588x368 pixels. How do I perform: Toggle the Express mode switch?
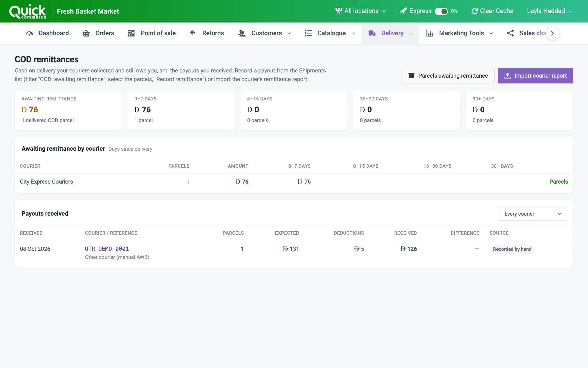pyautogui.click(x=441, y=11)
